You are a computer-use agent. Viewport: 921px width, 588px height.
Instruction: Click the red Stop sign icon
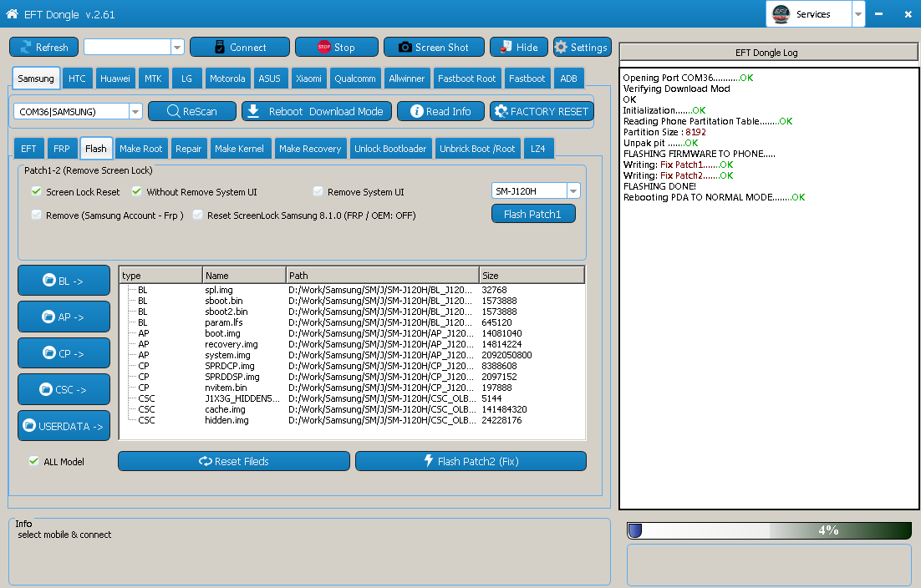(323, 47)
